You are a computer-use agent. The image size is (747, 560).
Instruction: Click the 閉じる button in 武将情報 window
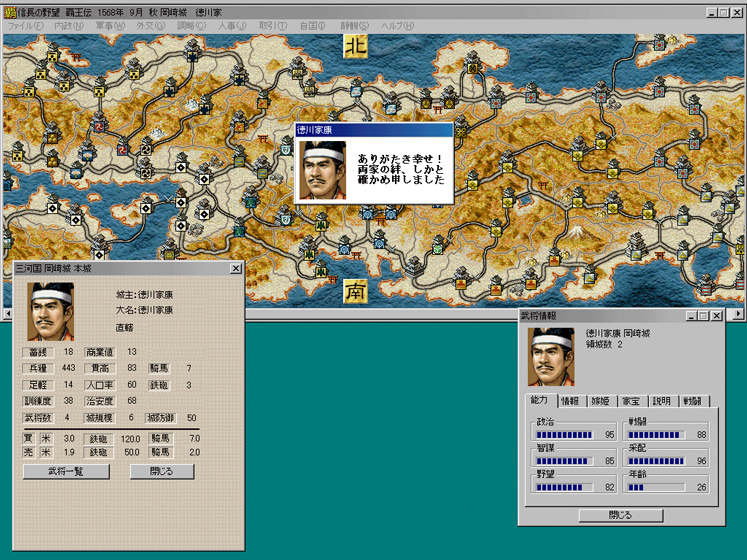tap(621, 515)
